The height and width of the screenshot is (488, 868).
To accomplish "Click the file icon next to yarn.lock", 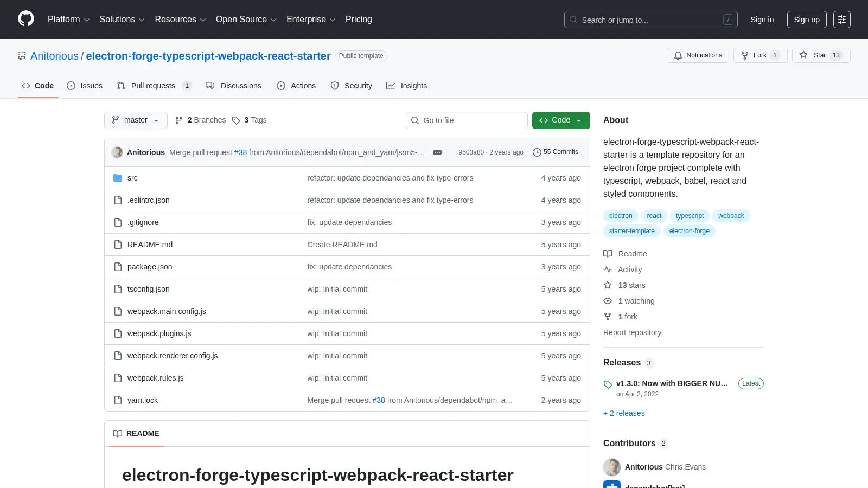I will [x=118, y=400].
